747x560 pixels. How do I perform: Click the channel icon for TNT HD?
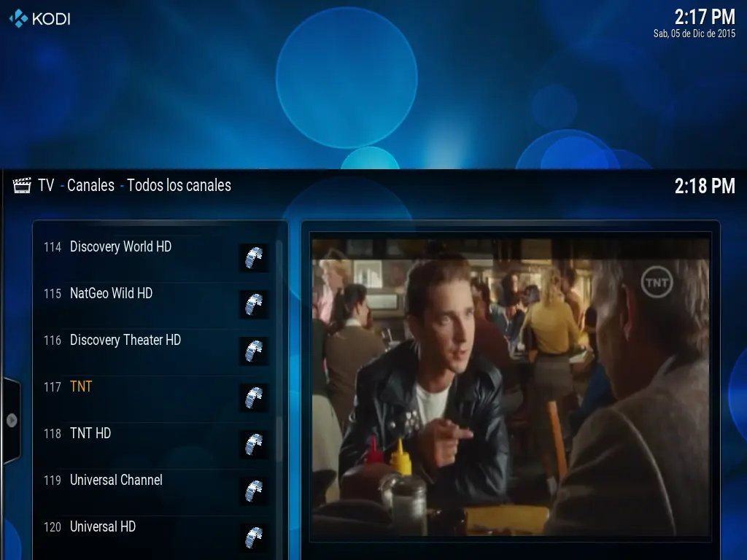[253, 445]
